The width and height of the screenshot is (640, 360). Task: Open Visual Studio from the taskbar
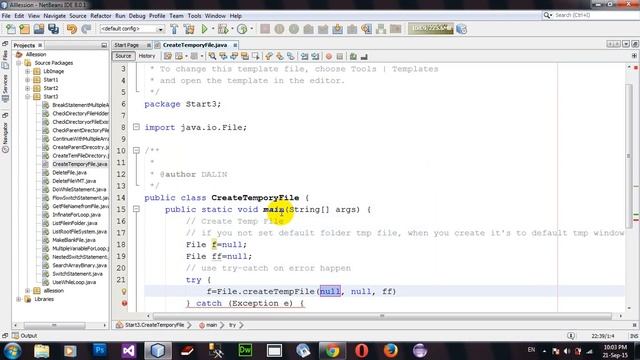tap(129, 350)
